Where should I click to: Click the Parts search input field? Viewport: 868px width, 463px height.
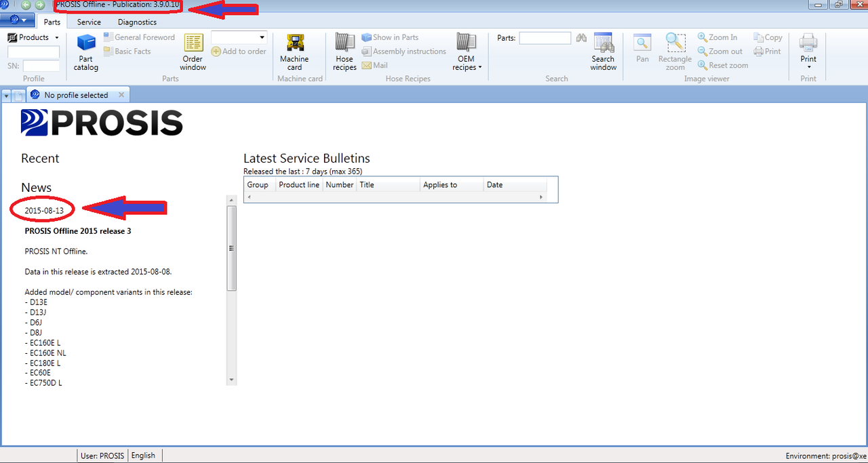[x=545, y=38]
